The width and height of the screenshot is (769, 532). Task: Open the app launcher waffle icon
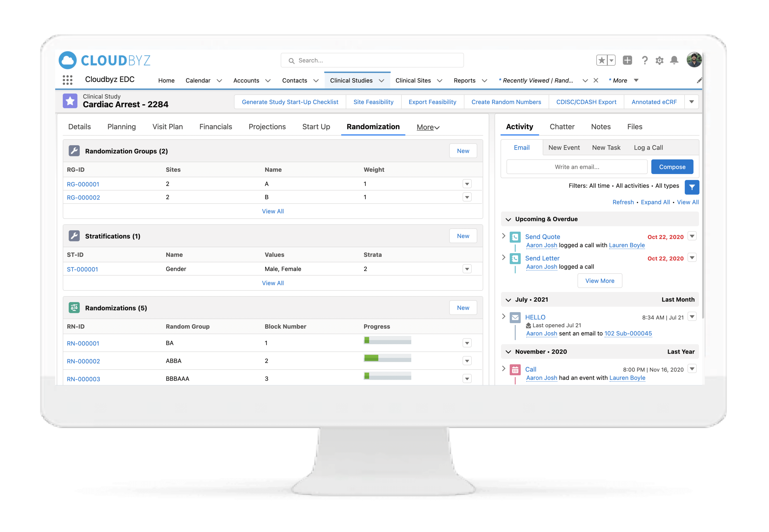tap(67, 80)
